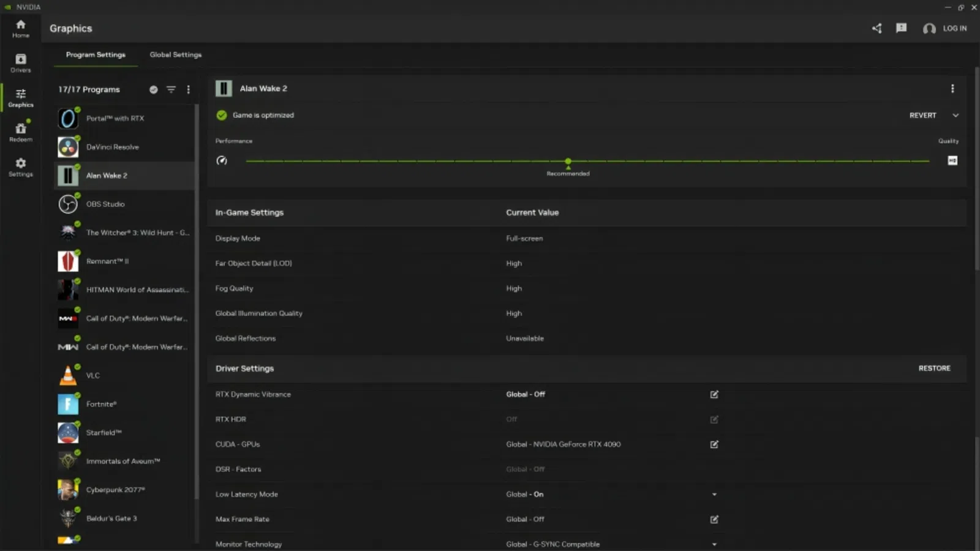Edit the RTX Dynamic Vibrance setting

[x=714, y=394]
